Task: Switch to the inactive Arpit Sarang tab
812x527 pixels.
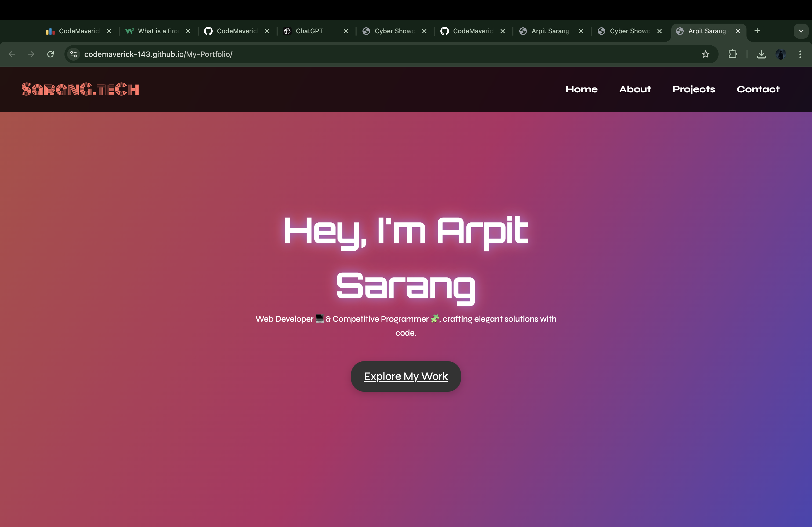Action: 551,31
